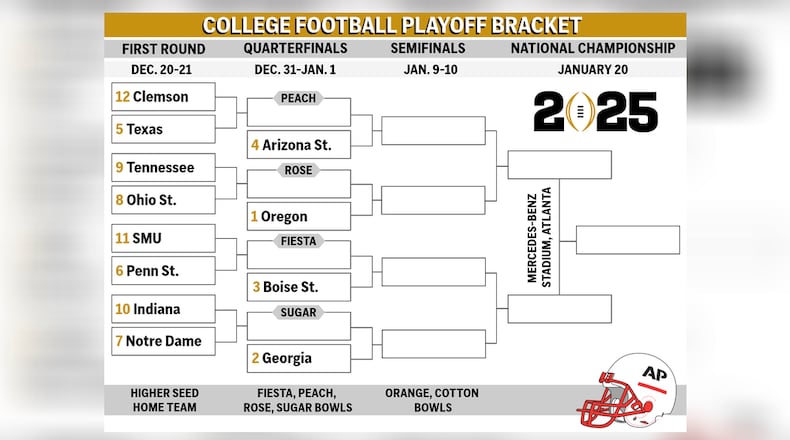This screenshot has height=440, width=790.
Task: Select the Fiesta bowl label
Action: pyautogui.click(x=298, y=241)
